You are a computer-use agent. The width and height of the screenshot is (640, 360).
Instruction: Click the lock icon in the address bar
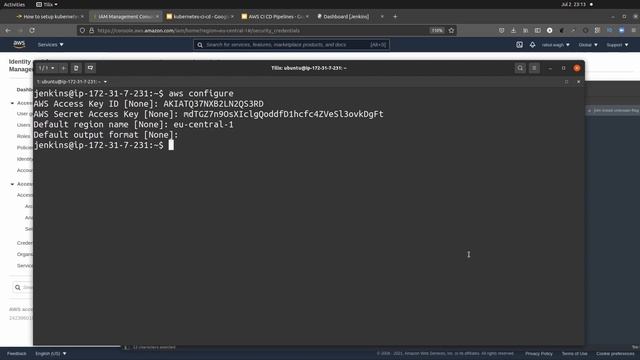click(x=92, y=31)
